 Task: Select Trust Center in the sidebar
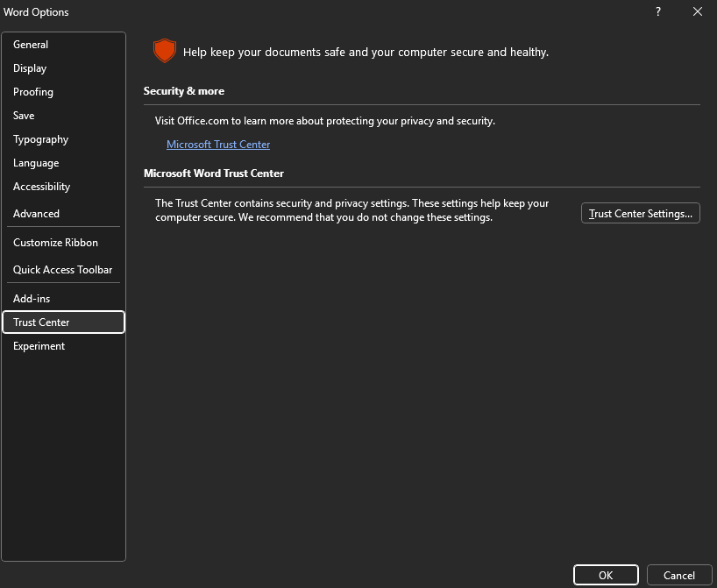[64, 322]
